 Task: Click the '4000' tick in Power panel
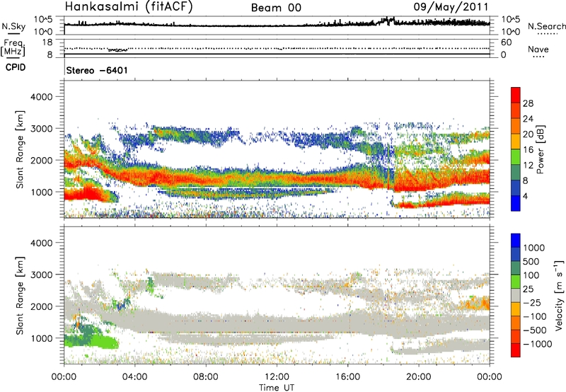(41, 97)
